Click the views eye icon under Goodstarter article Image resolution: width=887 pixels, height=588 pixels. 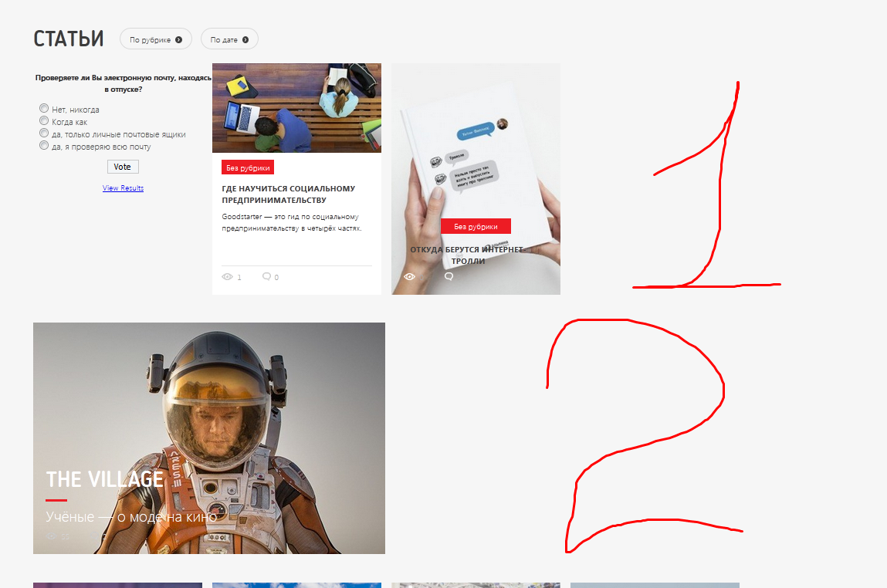click(228, 276)
